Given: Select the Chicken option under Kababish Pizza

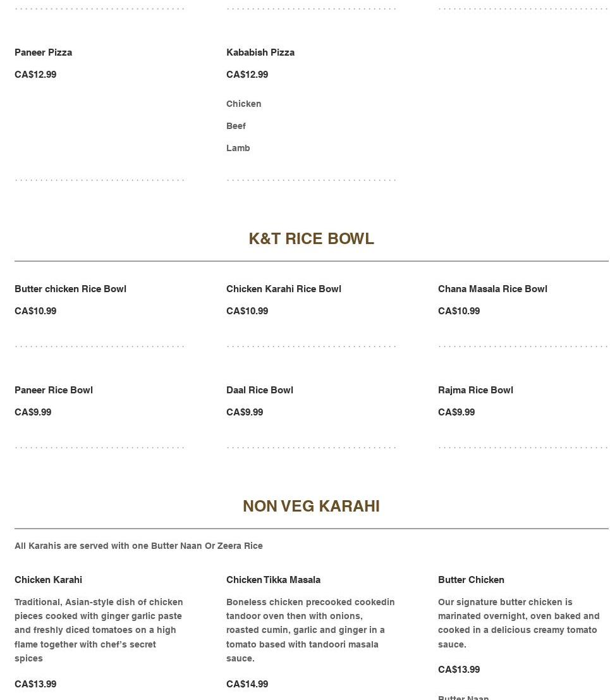Looking at the screenshot, I should 243,104.
